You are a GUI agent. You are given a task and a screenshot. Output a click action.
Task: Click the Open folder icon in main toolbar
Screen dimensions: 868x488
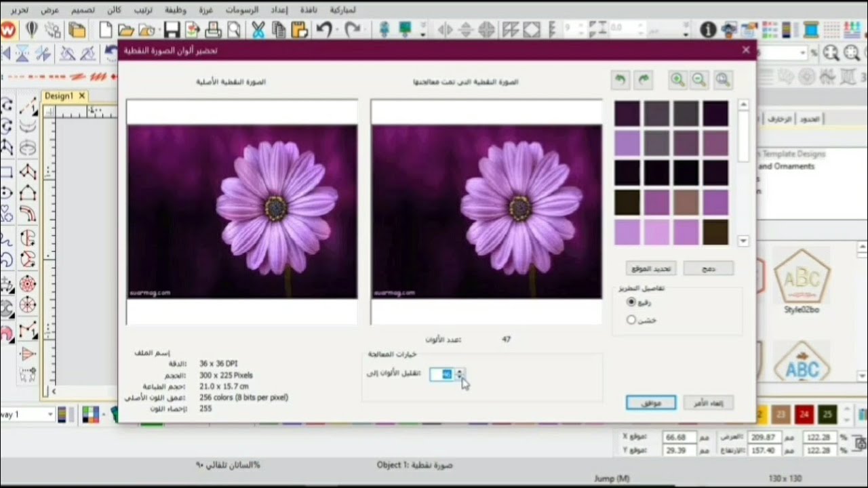pyautogui.click(x=125, y=30)
